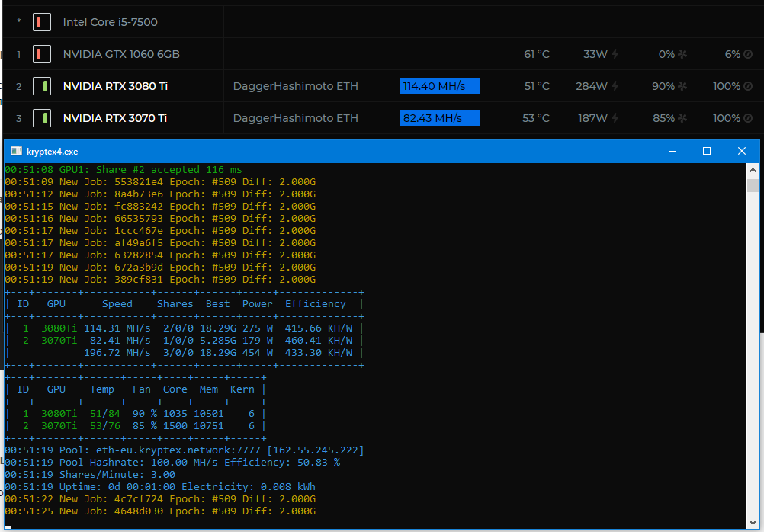Click the load gauge icon beside 6%
The image size is (764, 532).
coord(748,54)
